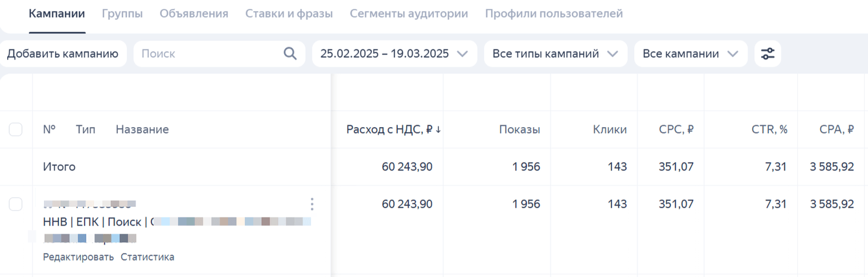
Task: Open the campaign Статистика link
Action: [x=147, y=257]
